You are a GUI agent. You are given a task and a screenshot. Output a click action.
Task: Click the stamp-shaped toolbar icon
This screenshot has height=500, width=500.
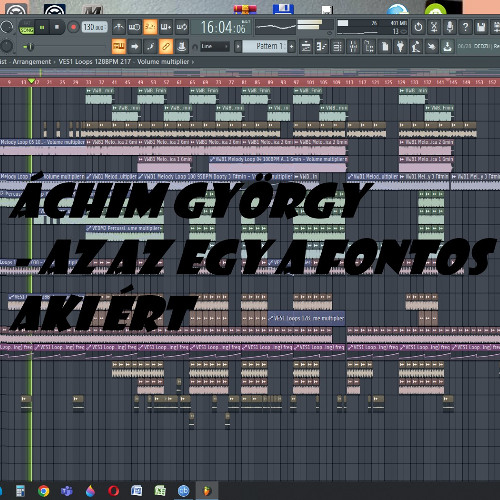click(182, 46)
